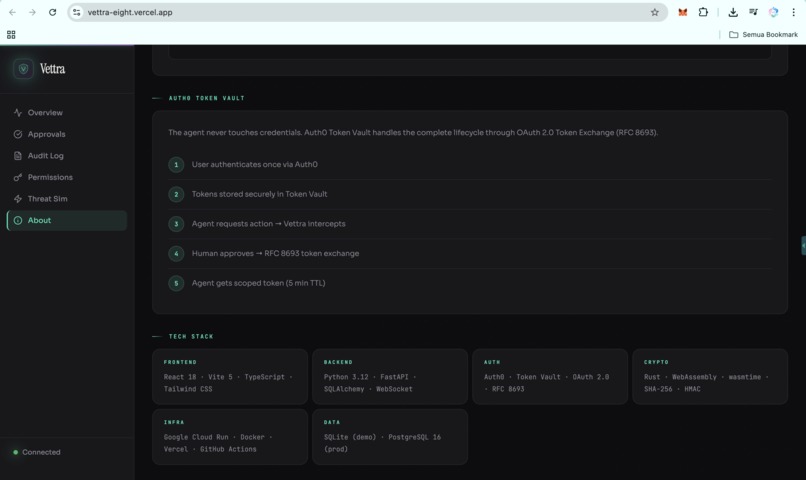Click the Audit Log document icon
806x480 pixels.
click(x=18, y=156)
